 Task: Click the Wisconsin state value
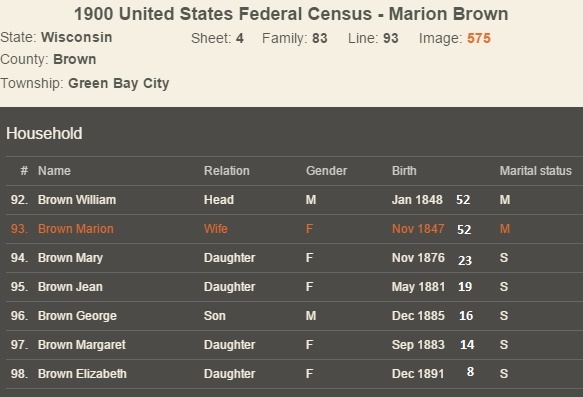[x=77, y=38]
